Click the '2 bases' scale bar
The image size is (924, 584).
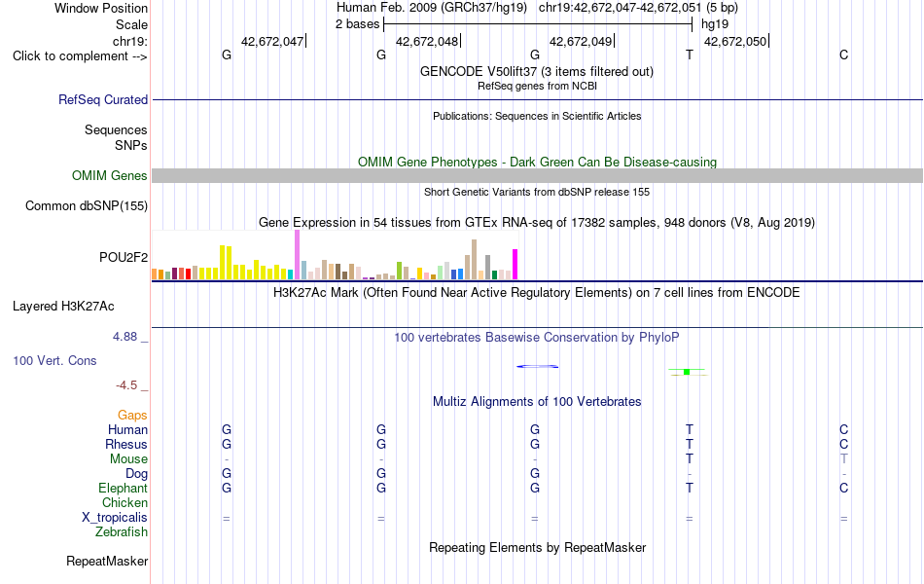[538, 24]
